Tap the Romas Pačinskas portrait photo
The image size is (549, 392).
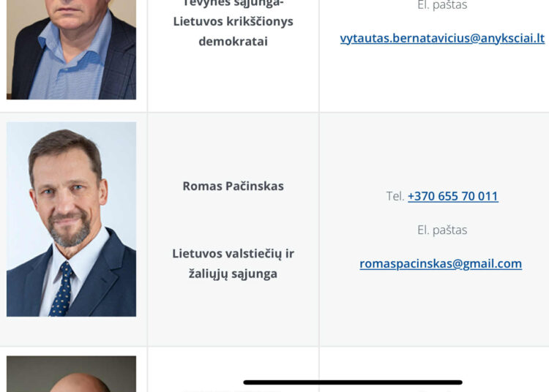click(x=72, y=219)
